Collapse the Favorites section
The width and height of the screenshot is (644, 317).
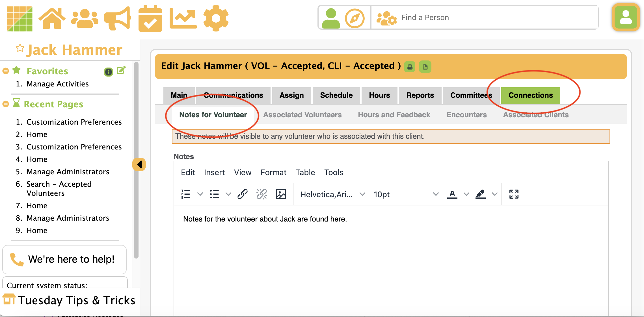pos(5,71)
